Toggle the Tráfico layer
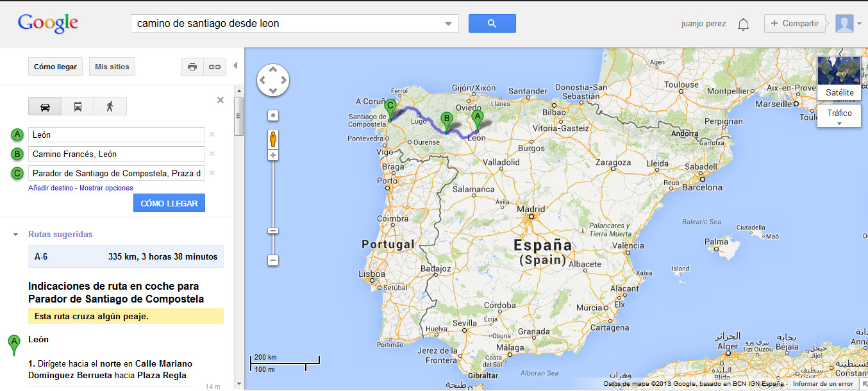Screen dimensions: 868x391 839,113
